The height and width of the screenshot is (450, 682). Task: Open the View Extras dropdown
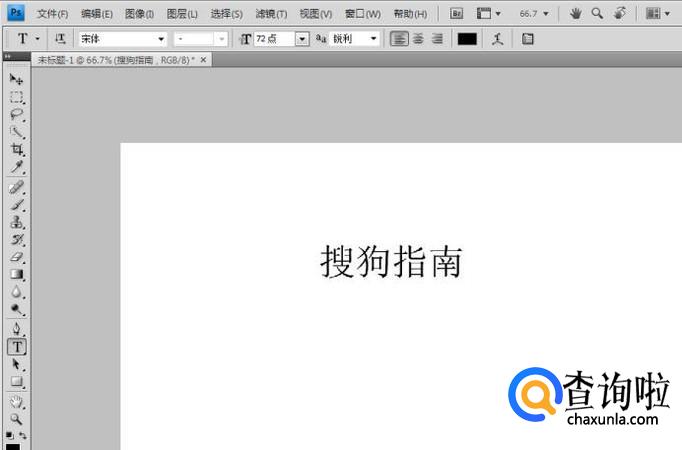488,13
